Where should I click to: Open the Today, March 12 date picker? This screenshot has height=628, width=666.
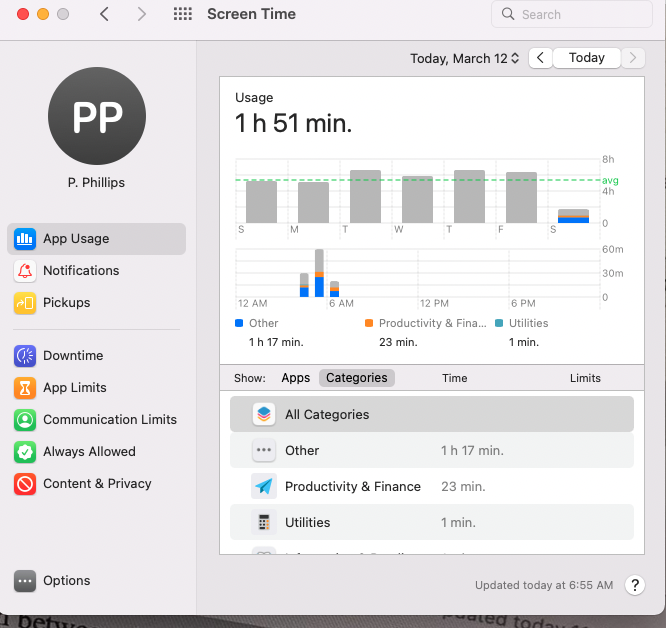[x=465, y=58]
